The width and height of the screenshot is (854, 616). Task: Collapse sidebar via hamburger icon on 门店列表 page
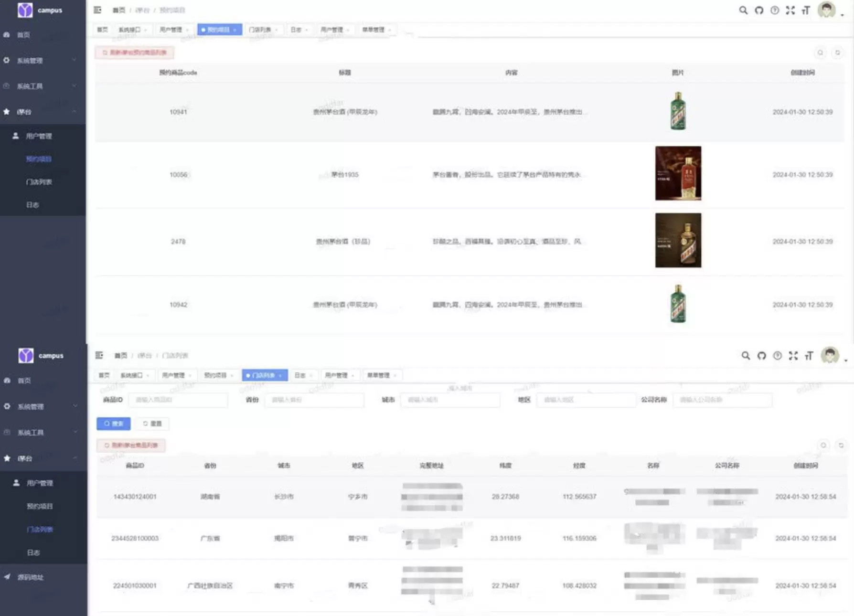click(x=99, y=355)
